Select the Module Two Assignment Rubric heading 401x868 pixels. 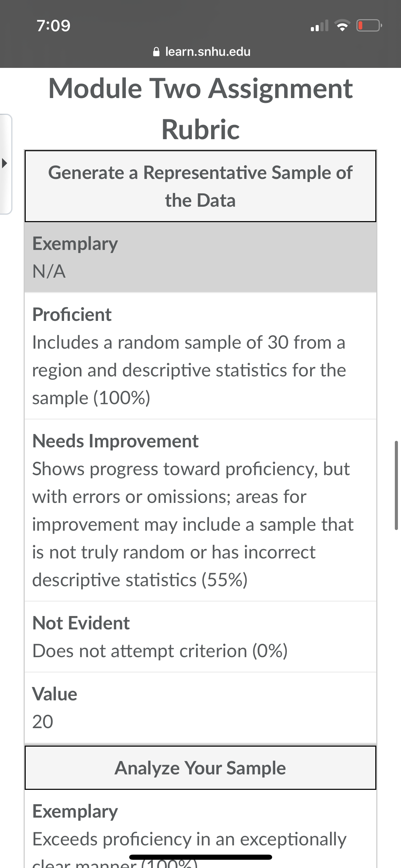click(200, 108)
